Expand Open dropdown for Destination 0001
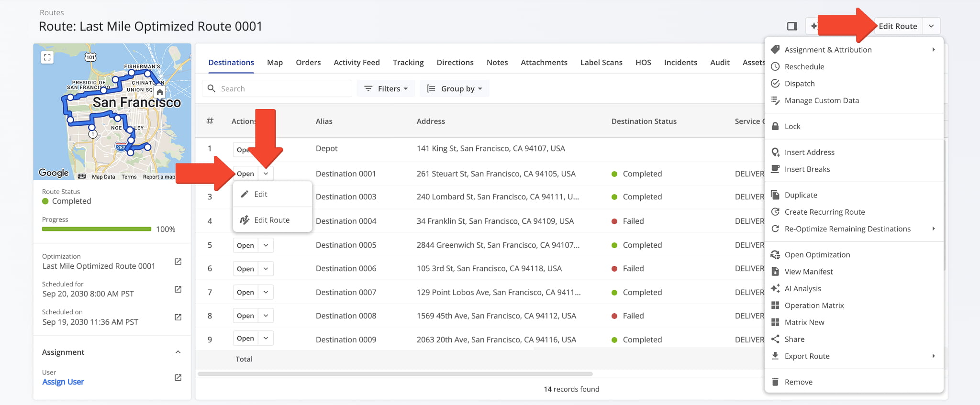Viewport: 980px width, 405px height. pyautogui.click(x=266, y=174)
